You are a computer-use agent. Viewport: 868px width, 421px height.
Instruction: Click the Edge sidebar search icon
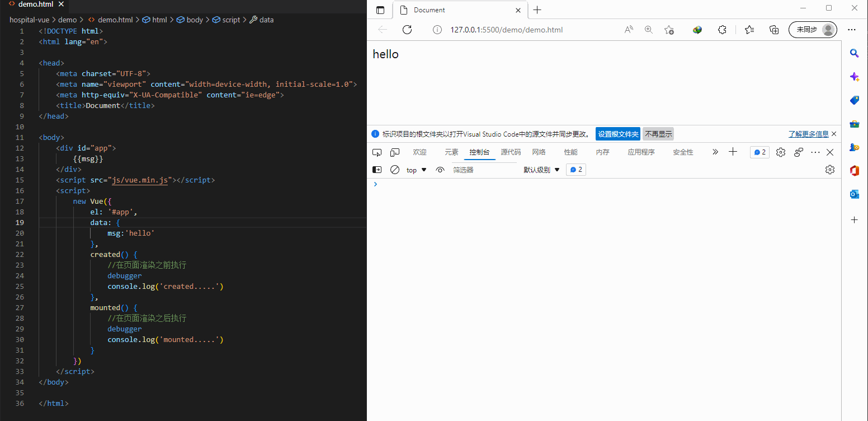[x=854, y=53]
